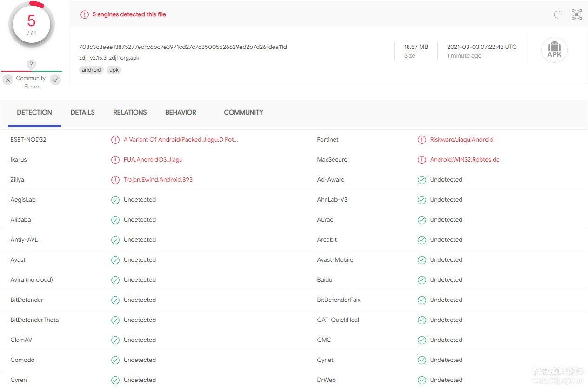The width and height of the screenshot is (588, 388).
Task: Click the Fortinet engine name
Action: point(327,140)
